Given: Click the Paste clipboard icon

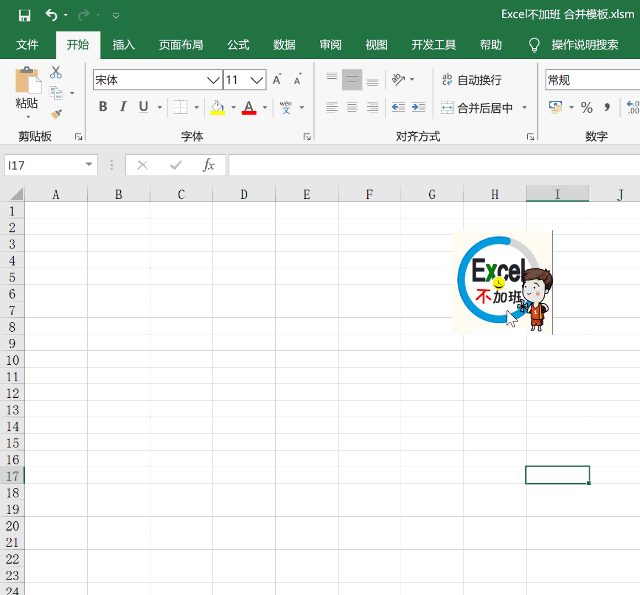Looking at the screenshot, I should [x=27, y=82].
